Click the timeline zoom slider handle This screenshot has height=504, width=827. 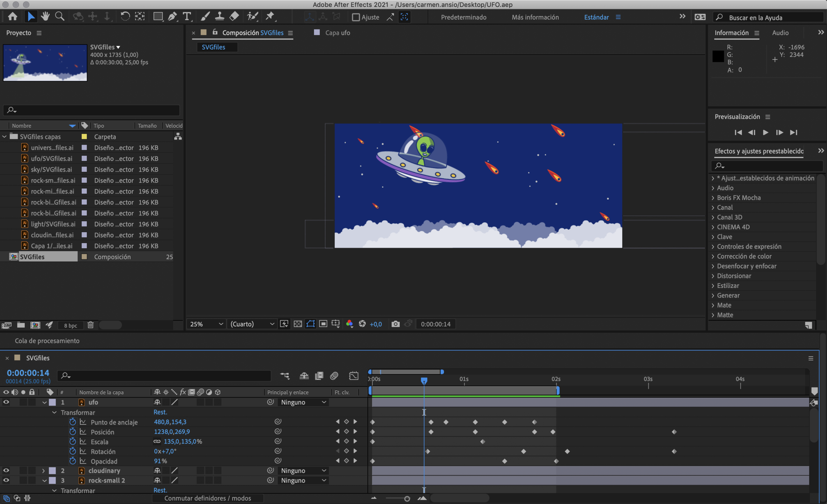[x=407, y=498]
